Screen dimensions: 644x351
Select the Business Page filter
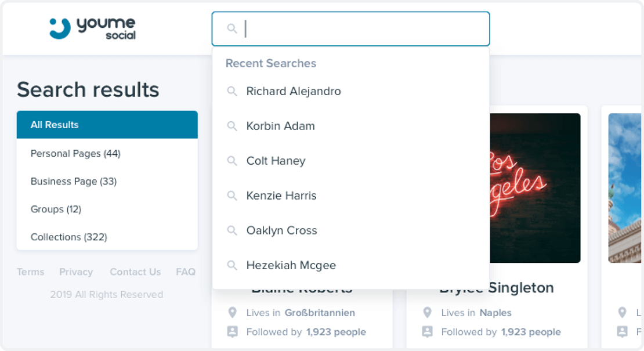pyautogui.click(x=75, y=181)
